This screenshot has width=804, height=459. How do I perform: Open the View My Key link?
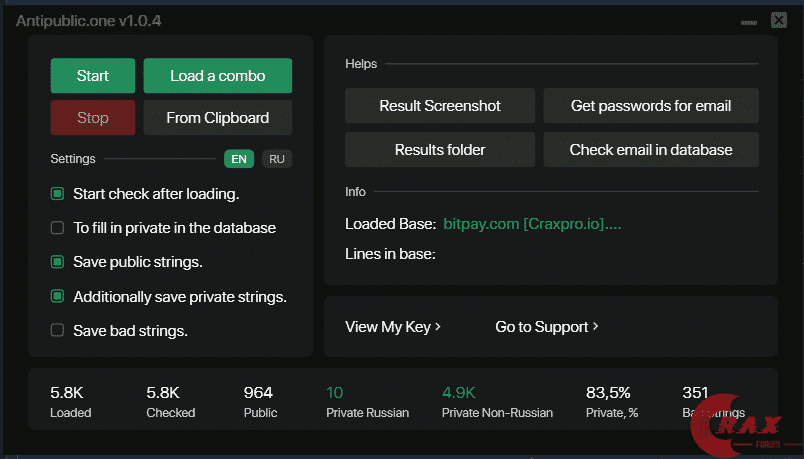pyautogui.click(x=393, y=327)
